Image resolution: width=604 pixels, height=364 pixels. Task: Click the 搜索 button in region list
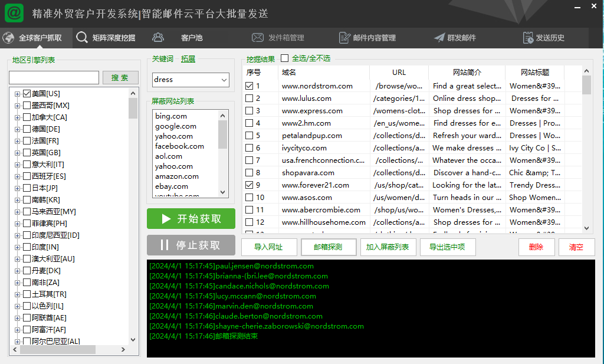click(x=120, y=77)
